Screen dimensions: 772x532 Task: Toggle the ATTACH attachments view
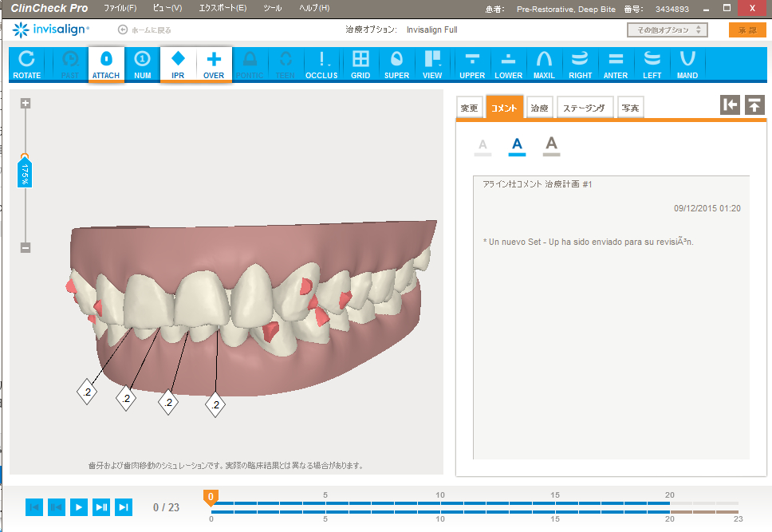106,65
